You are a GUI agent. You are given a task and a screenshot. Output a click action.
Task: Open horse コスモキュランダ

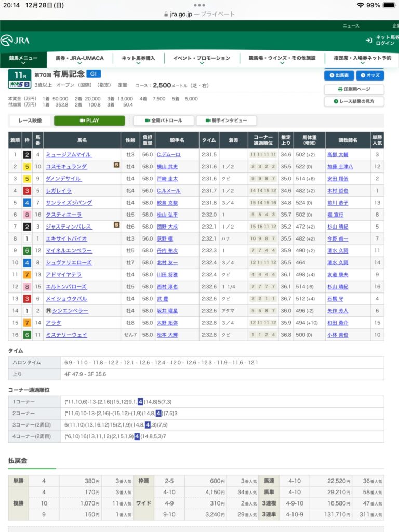66,167
